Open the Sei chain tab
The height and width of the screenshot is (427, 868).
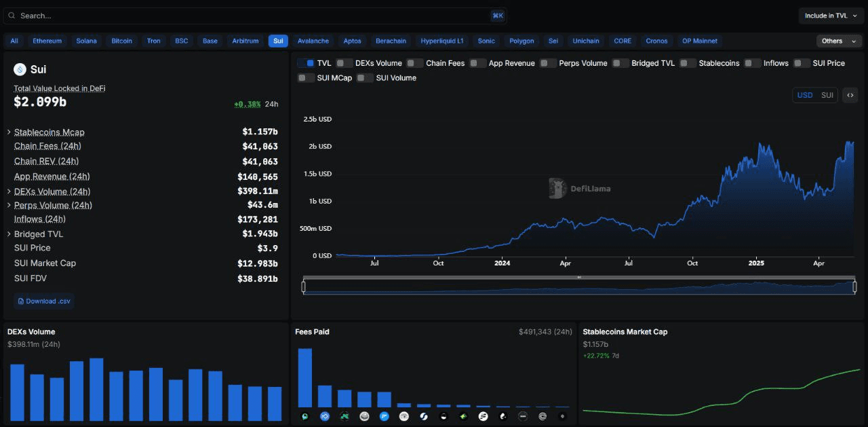coord(553,41)
